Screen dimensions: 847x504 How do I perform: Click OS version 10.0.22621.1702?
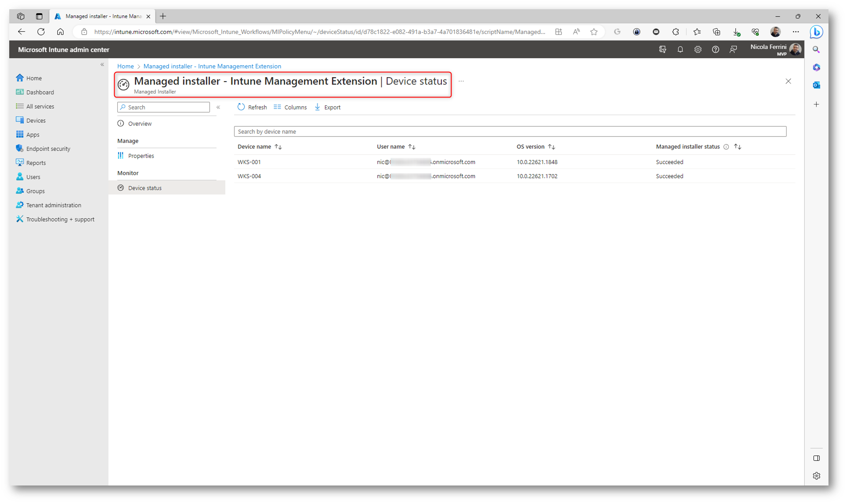537,176
